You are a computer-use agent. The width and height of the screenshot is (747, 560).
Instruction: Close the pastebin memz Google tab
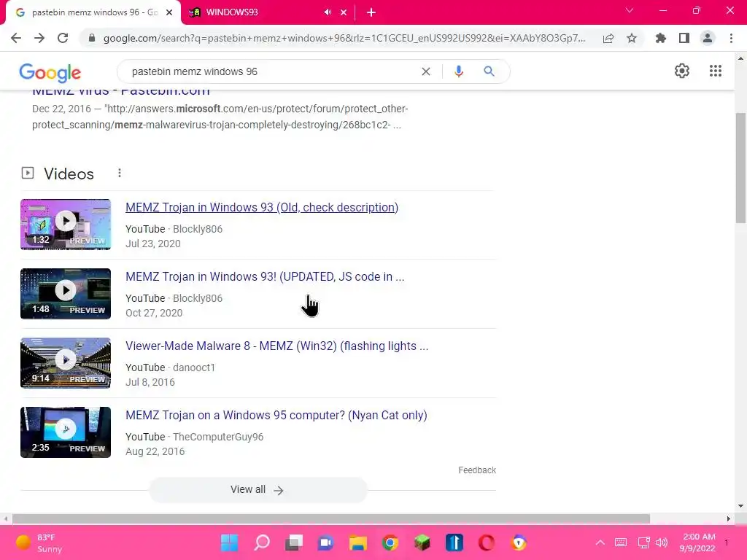(169, 12)
